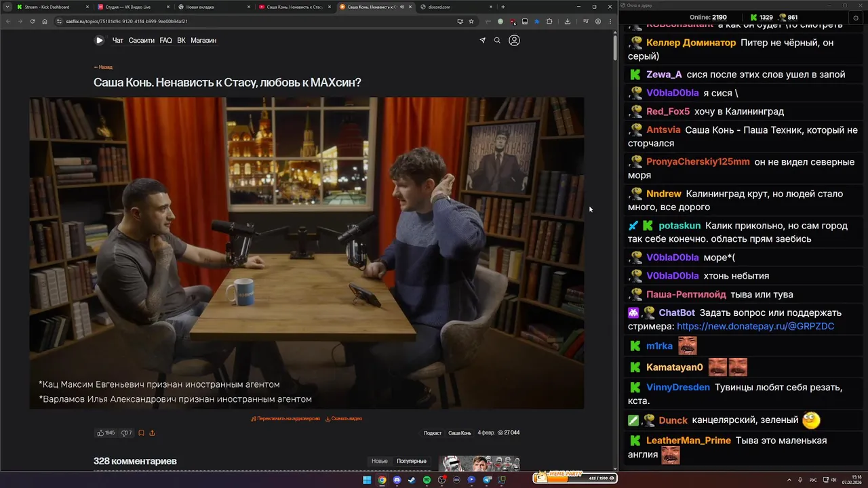Open browser downloads icon
868x488 pixels.
(x=568, y=21)
